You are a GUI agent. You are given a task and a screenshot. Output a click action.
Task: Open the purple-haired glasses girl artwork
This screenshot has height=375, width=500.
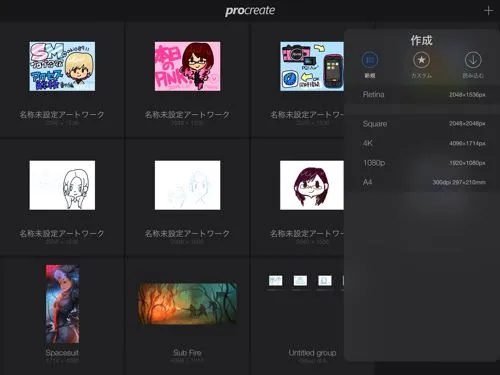[x=312, y=185]
